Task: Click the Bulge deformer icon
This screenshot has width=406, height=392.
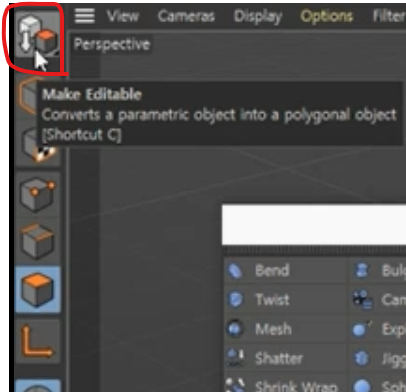Action: tap(361, 270)
